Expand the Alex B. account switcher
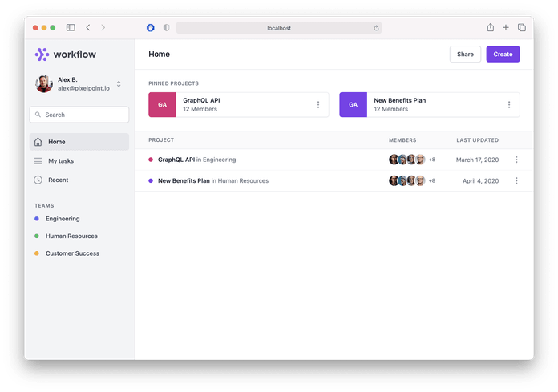The height and width of the screenshot is (392, 558). [x=119, y=84]
